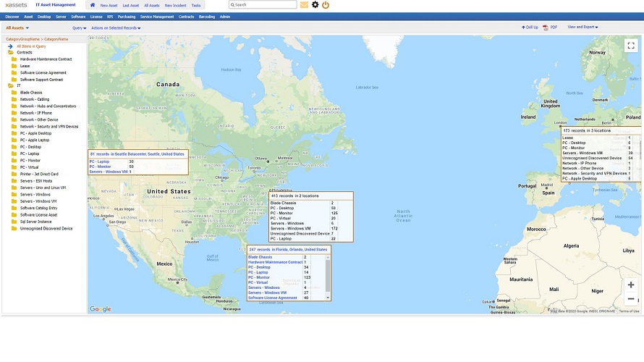Click the Seattle Datacenter records link
This screenshot has height=362, width=644.
point(137,154)
